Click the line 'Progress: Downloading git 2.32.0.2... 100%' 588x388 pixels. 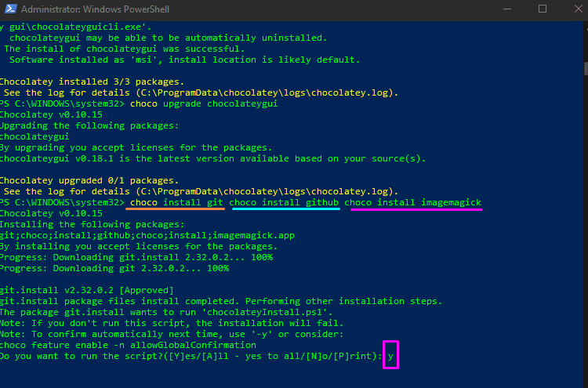[114, 268]
